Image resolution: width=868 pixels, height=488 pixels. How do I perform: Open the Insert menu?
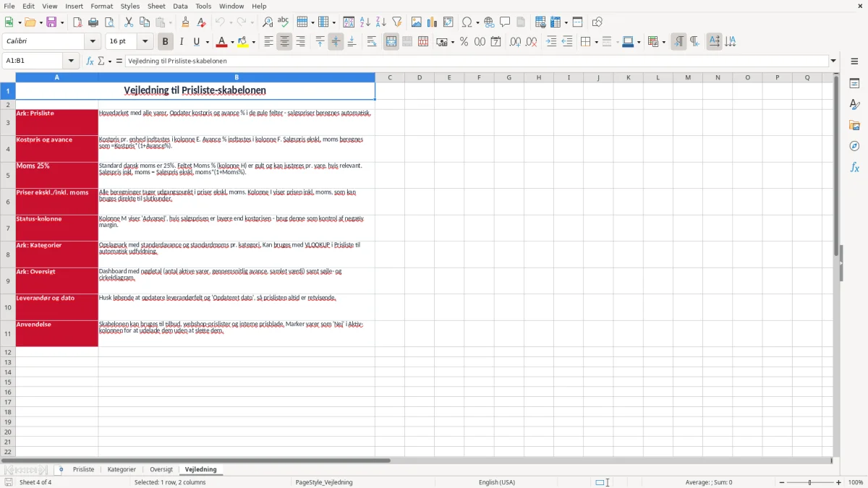[74, 6]
